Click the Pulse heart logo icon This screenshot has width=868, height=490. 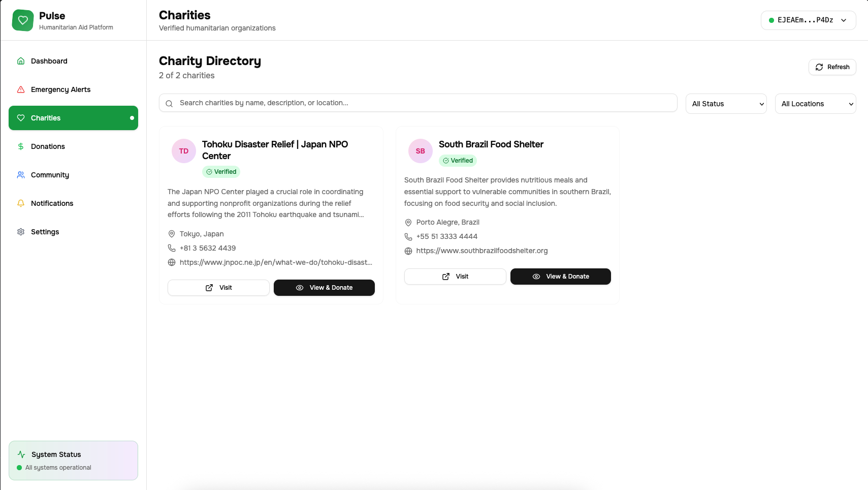pyautogui.click(x=23, y=20)
